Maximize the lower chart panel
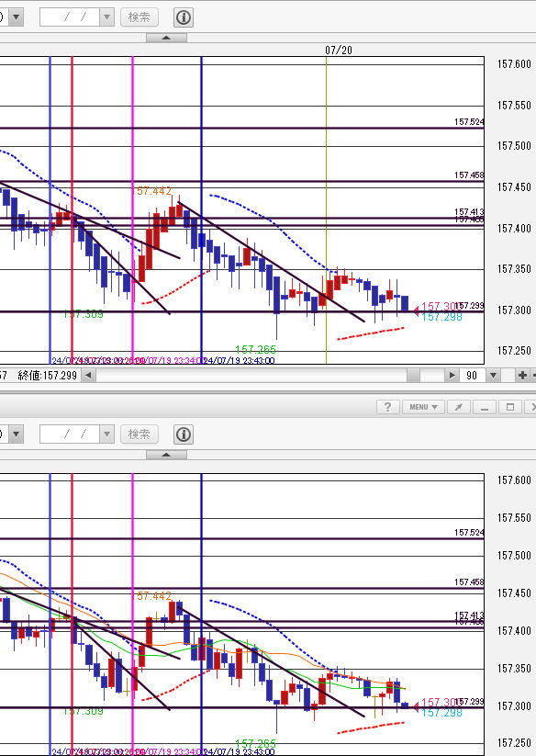 pos(510,407)
